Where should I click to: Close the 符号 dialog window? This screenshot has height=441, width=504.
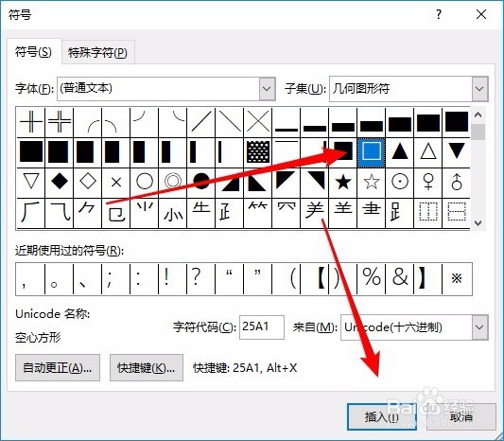pos(481,14)
